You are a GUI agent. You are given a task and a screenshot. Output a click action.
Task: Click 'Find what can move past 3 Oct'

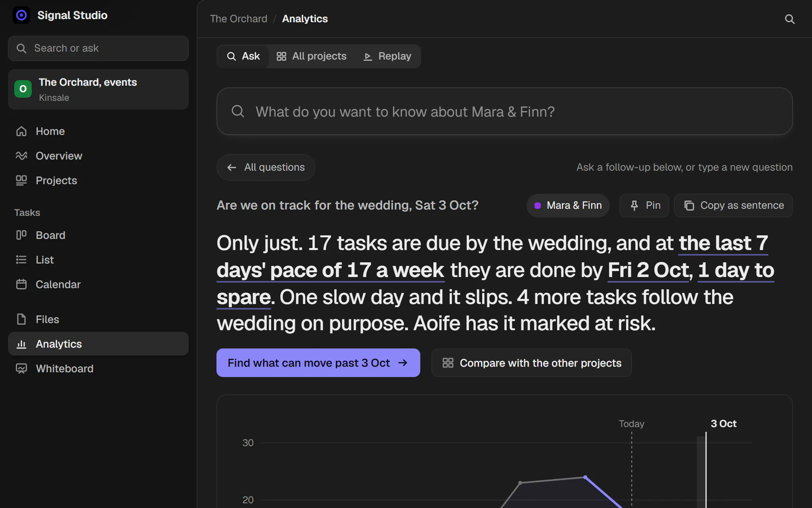click(x=318, y=363)
